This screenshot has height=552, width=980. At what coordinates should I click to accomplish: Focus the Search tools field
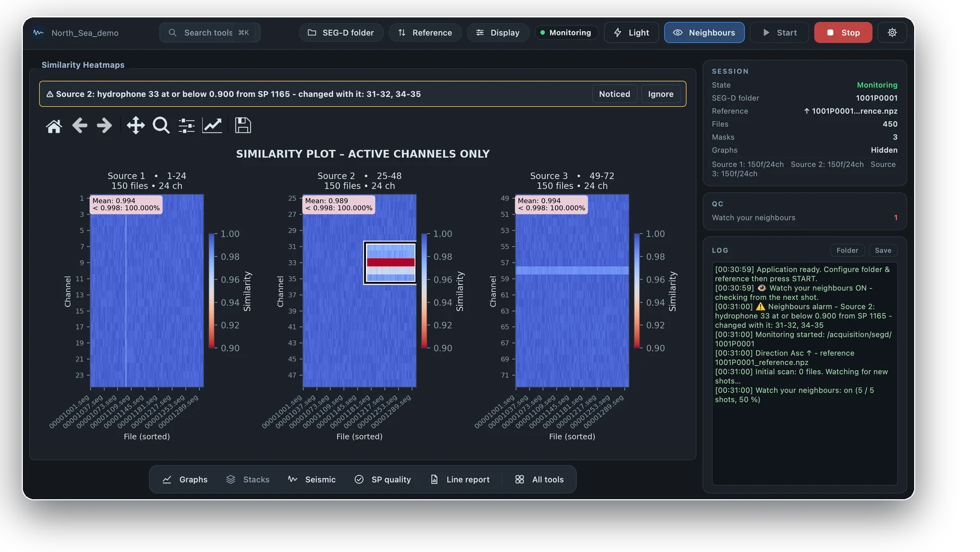[x=210, y=33]
